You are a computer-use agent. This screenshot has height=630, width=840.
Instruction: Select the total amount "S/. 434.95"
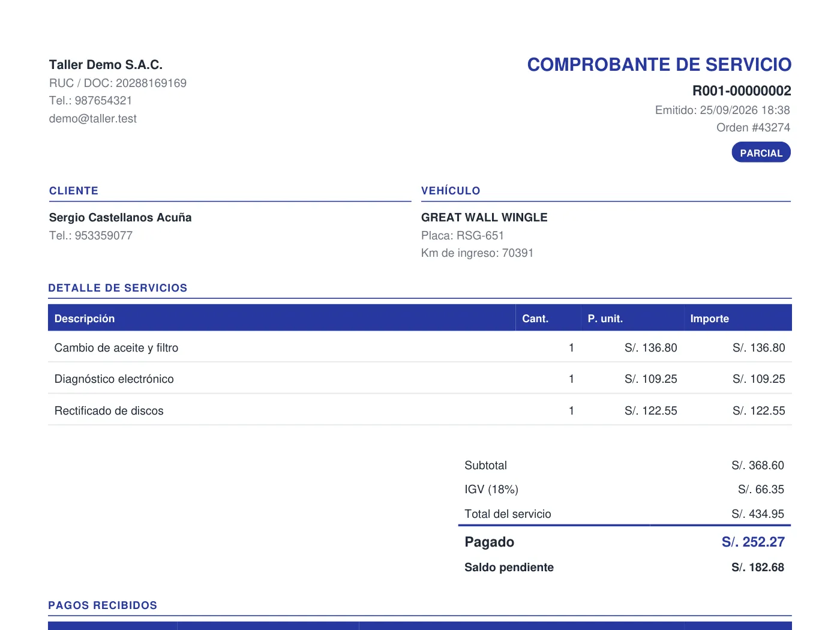tap(758, 514)
